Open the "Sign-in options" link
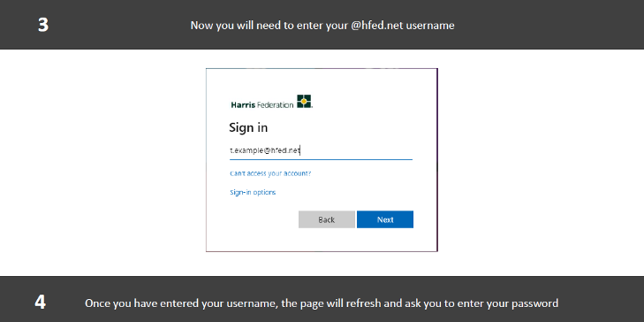Screen dimensions: 644x322 253,192
